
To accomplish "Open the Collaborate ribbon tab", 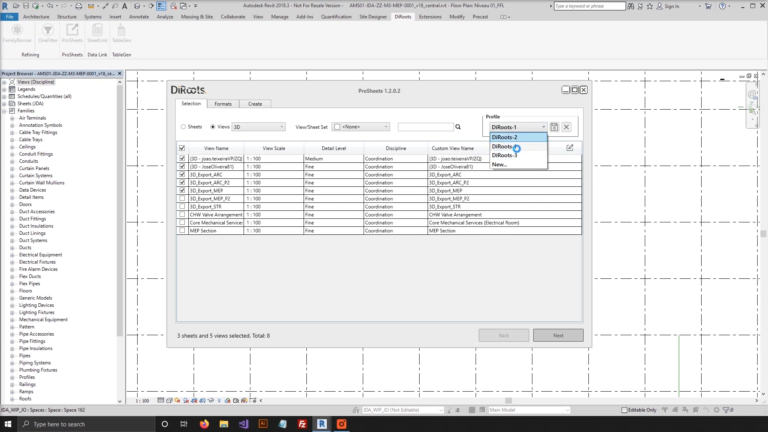I will tap(233, 17).
